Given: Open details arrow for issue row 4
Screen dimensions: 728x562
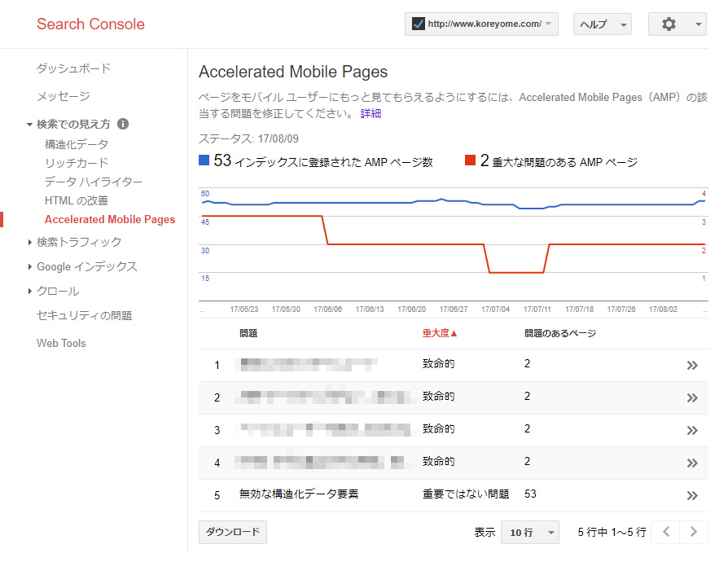Looking at the screenshot, I should click(x=692, y=463).
